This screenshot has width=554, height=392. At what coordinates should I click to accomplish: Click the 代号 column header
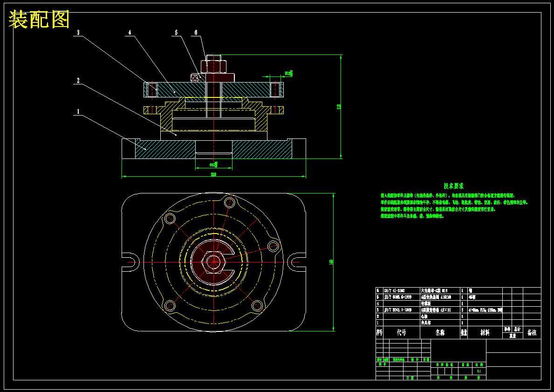coord(401,333)
